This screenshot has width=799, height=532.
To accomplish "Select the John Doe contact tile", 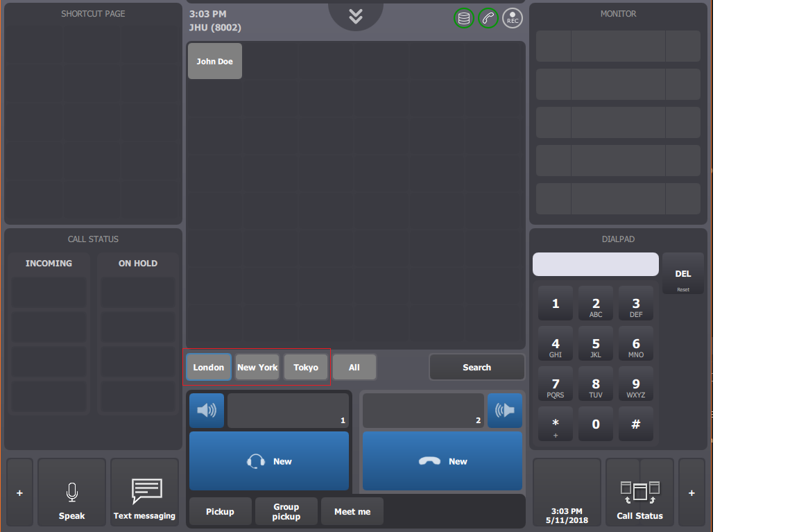I will 215,61.
